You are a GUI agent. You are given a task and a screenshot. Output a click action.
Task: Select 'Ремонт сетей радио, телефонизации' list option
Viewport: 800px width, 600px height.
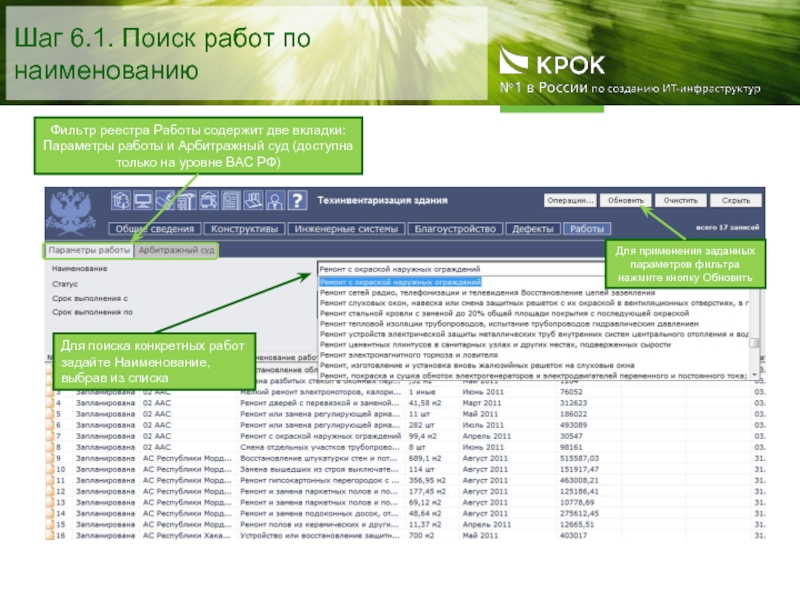487,292
